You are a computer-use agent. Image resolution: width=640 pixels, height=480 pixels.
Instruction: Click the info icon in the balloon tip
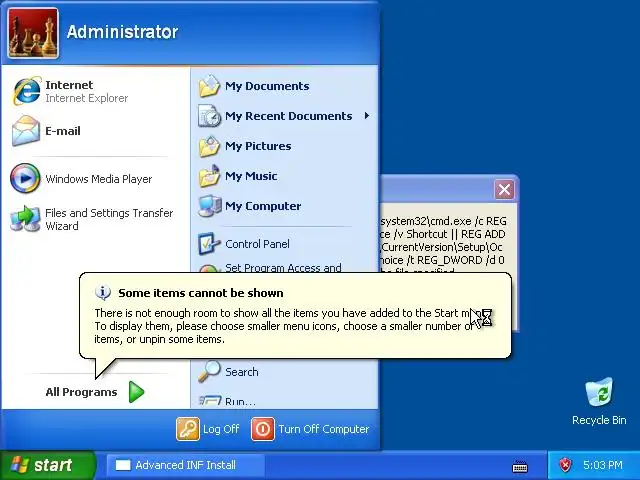(102, 293)
